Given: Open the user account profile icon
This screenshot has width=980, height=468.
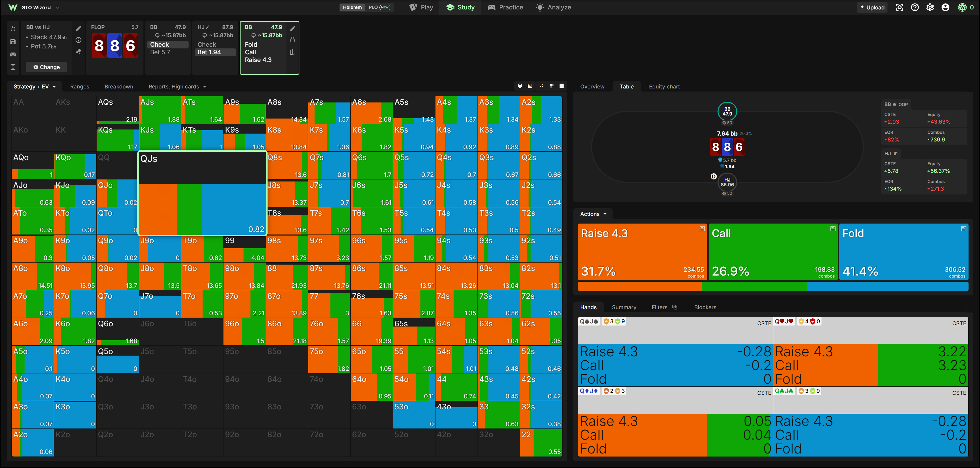Looking at the screenshot, I should (x=945, y=7).
